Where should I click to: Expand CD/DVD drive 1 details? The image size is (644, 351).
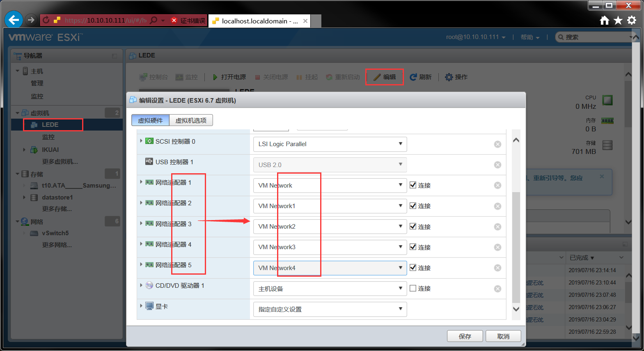[x=141, y=285]
